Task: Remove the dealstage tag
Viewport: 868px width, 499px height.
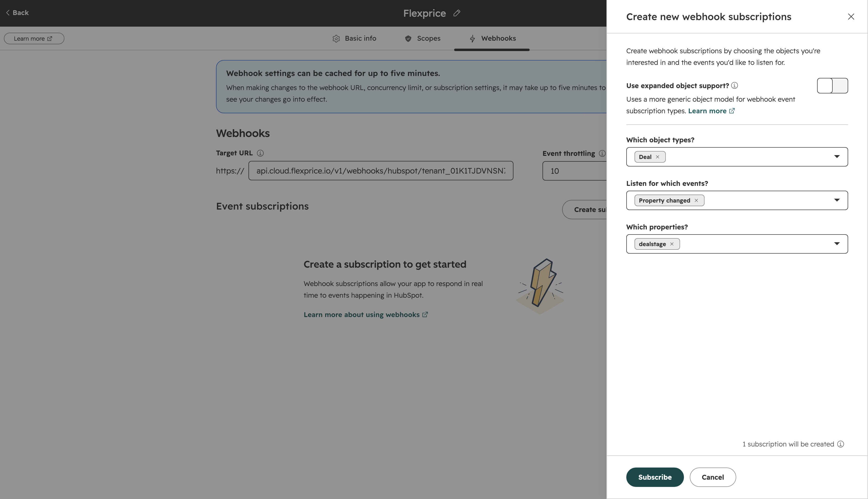Action: point(672,244)
